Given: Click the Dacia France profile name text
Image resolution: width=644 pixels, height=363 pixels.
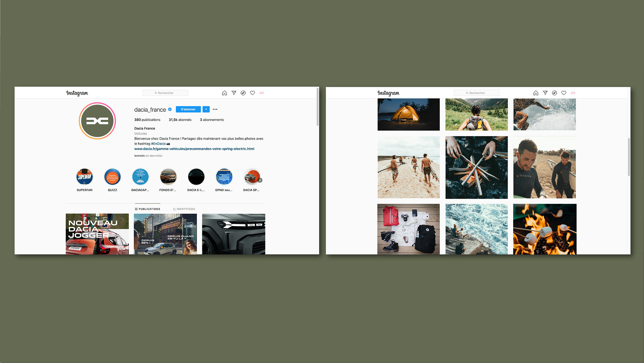Looking at the screenshot, I should click(x=145, y=129).
